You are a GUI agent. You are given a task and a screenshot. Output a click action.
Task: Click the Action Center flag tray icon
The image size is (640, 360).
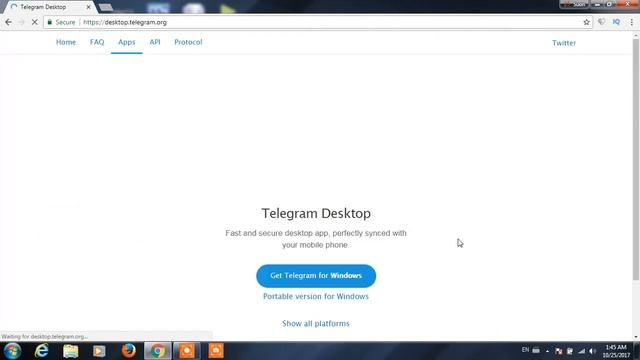(558, 351)
